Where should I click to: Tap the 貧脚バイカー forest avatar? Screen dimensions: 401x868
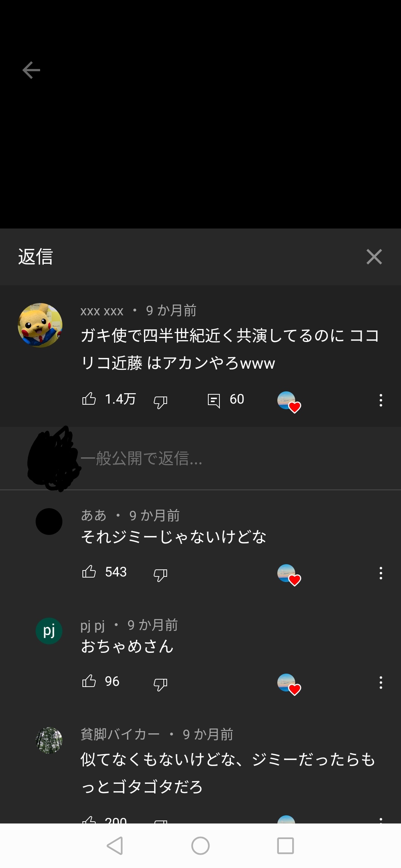(x=49, y=740)
